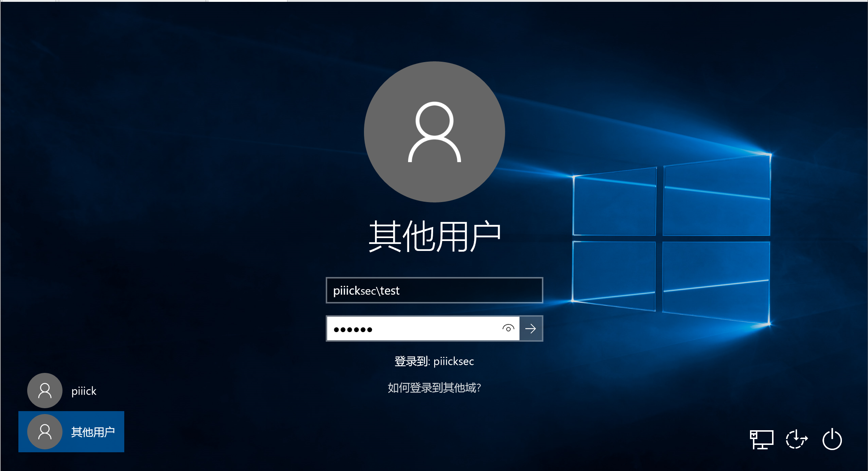
Task: Reveal password with the eye icon
Action: pyautogui.click(x=508, y=328)
